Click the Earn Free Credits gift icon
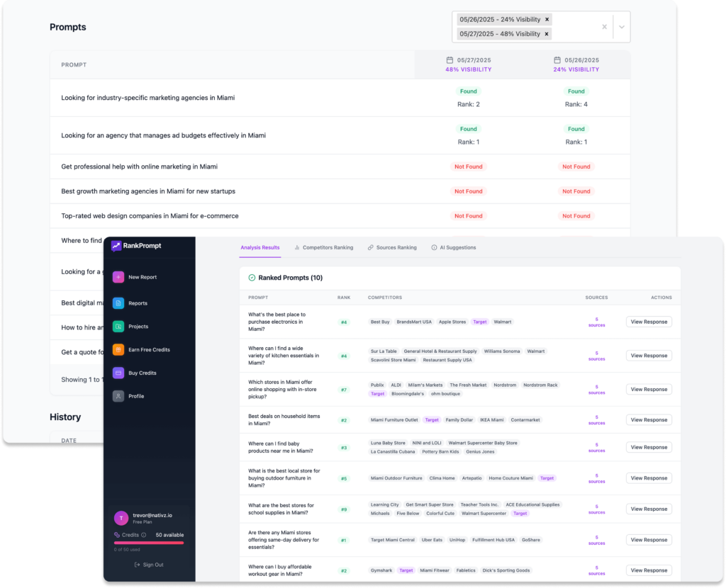This screenshot has height=588, width=726. [x=118, y=350]
